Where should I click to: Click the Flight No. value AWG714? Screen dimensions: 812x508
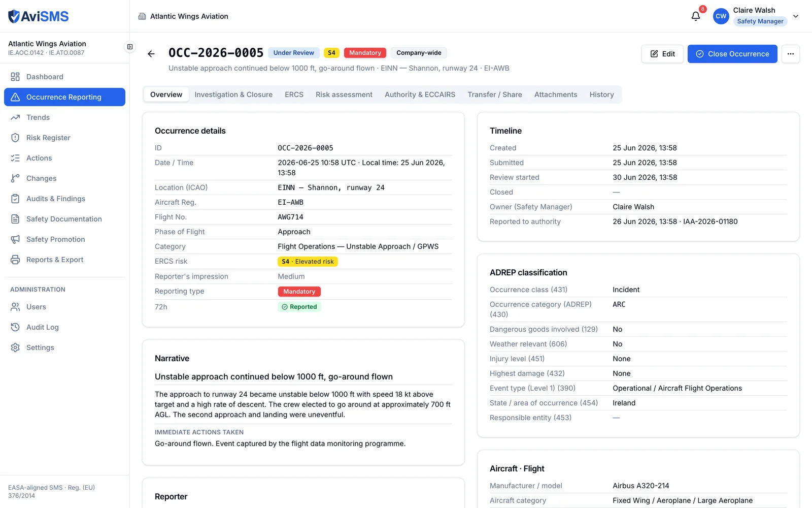click(290, 217)
